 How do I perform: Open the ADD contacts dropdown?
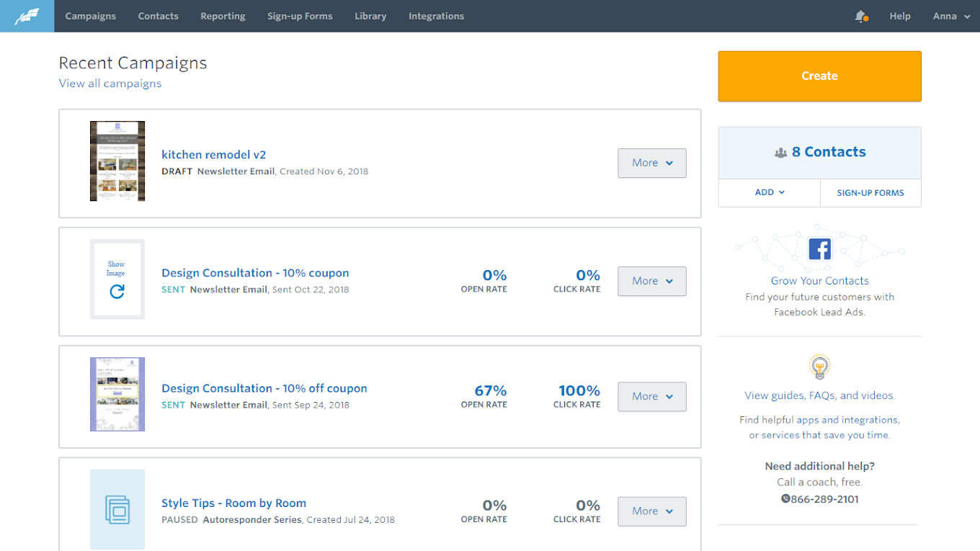pyautogui.click(x=769, y=192)
